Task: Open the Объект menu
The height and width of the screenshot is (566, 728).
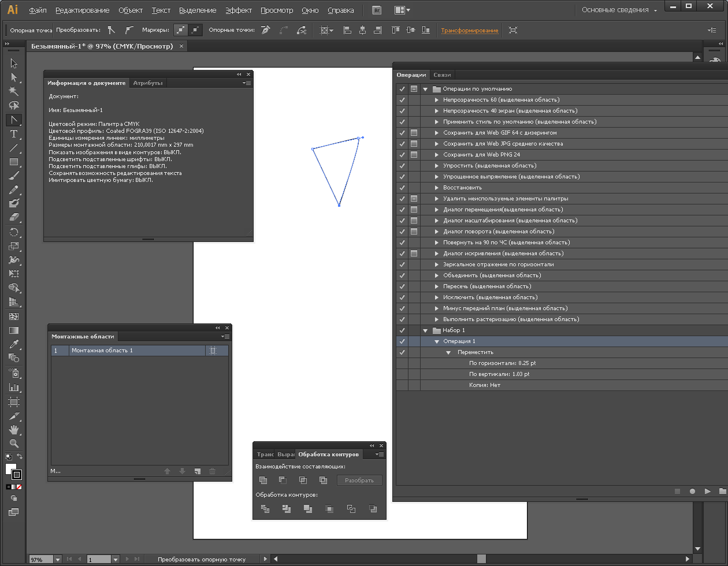Action: 131,10
